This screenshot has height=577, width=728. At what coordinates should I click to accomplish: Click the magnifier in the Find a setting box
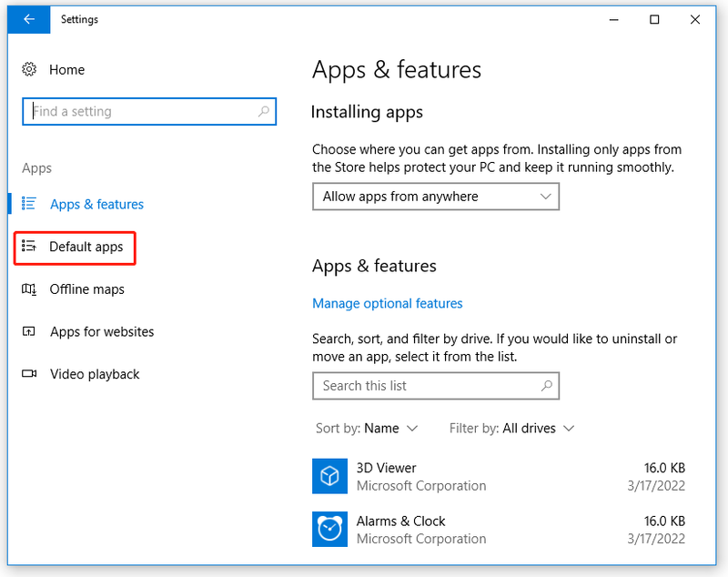[264, 111]
